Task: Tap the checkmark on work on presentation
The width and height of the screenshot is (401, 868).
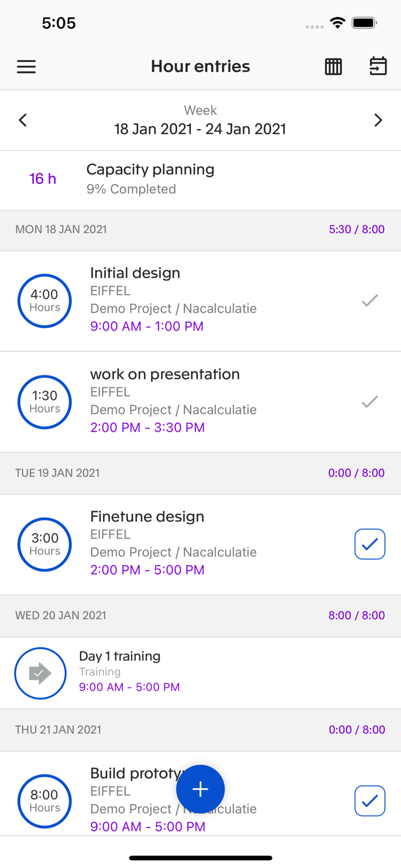Action: (x=370, y=402)
